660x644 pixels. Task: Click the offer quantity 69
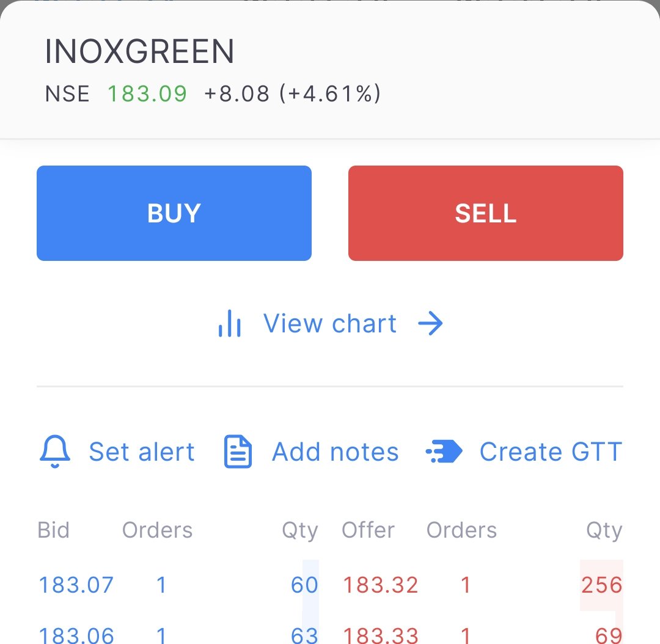click(609, 635)
